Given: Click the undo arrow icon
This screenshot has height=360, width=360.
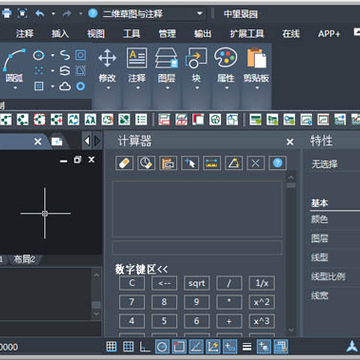Looking at the screenshot, I should coord(40,14).
